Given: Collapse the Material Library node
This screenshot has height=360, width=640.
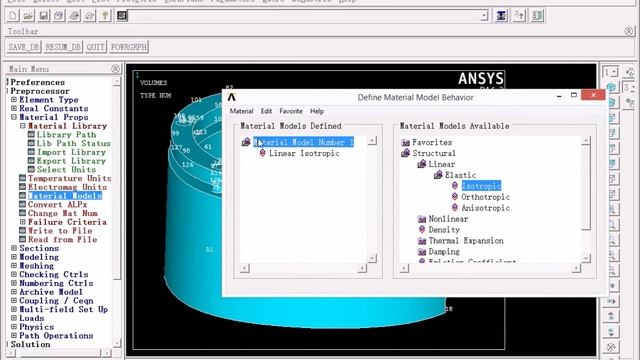Looking at the screenshot, I should 23,126.
